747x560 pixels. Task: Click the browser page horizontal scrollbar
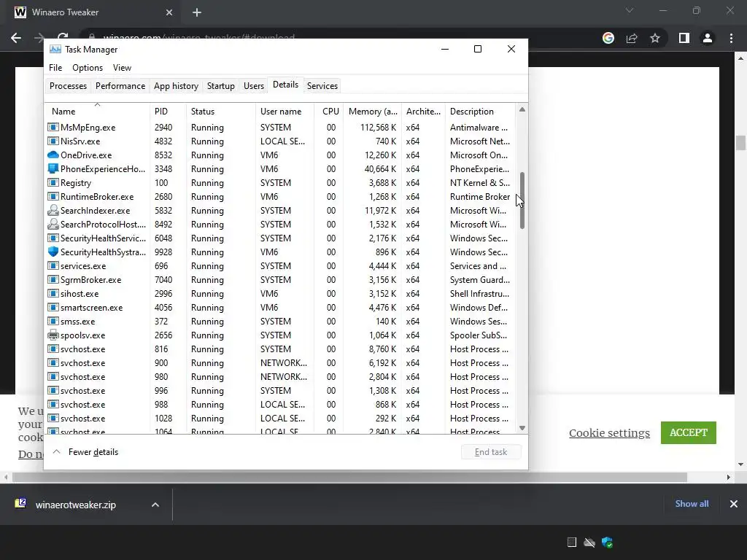[349, 477]
